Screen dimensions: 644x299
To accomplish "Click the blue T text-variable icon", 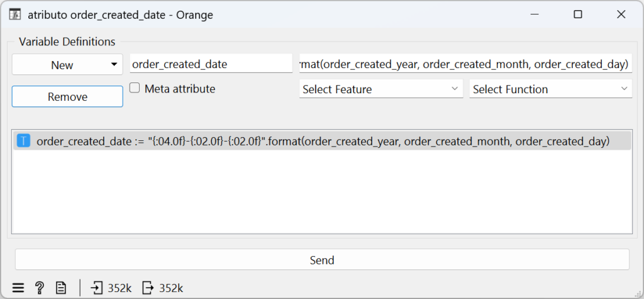I will pos(23,141).
